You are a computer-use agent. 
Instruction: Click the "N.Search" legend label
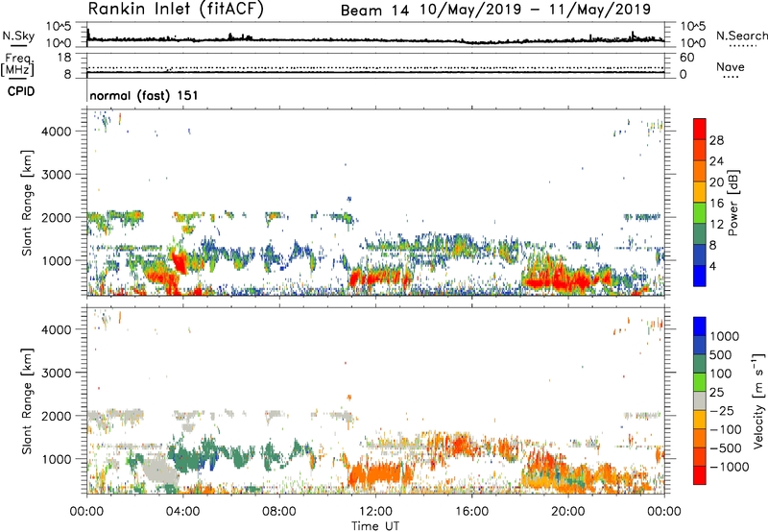pyautogui.click(x=741, y=36)
